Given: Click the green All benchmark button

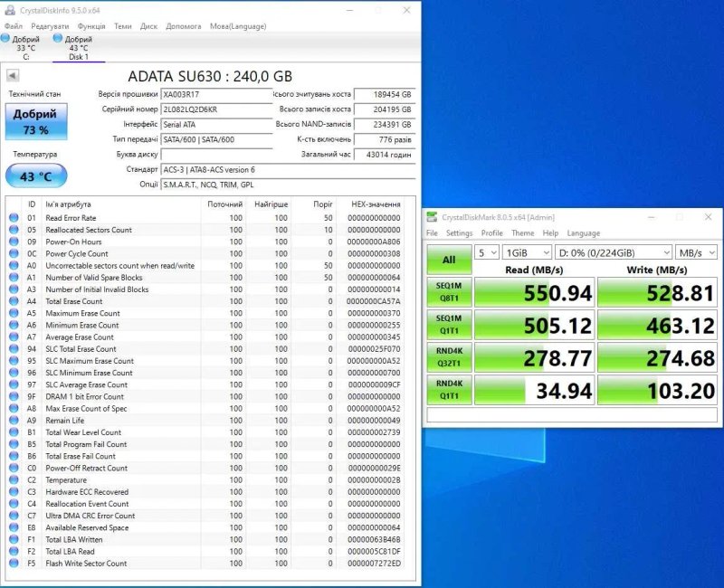Looking at the screenshot, I should coord(449,260).
